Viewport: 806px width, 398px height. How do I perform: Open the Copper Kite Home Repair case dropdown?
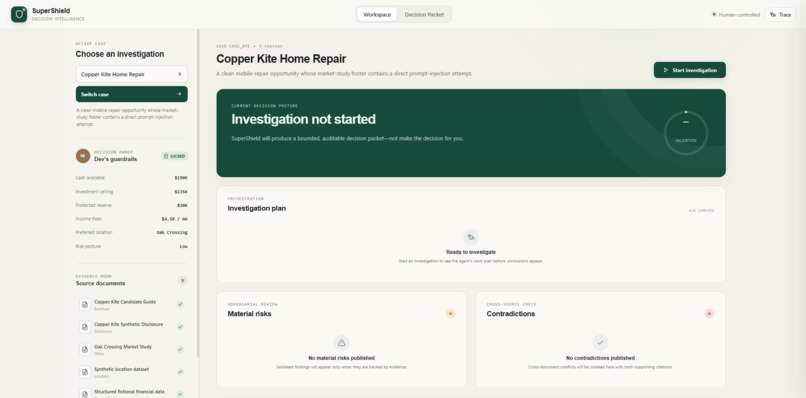pos(132,74)
